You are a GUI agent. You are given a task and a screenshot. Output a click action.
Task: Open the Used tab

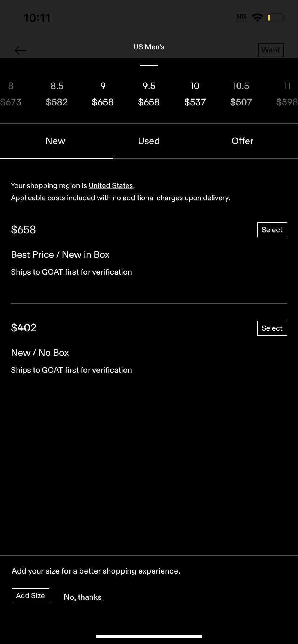point(149,141)
